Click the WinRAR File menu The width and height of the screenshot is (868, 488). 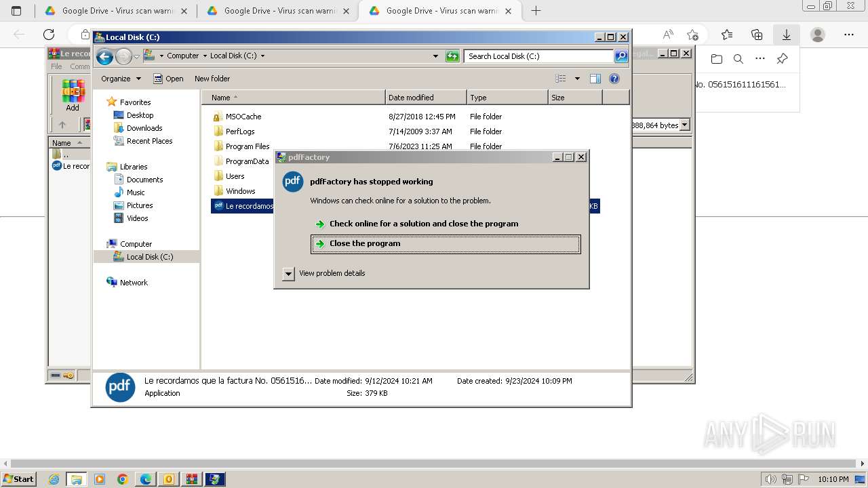(56, 66)
